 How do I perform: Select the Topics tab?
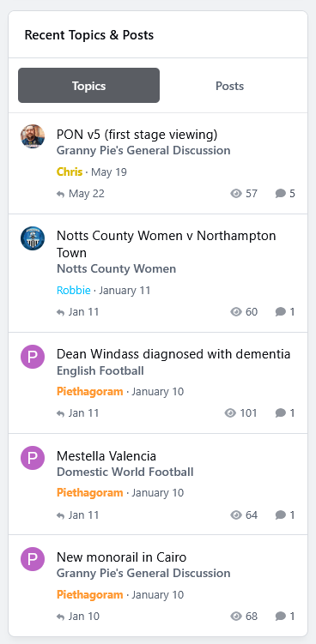[x=89, y=86]
